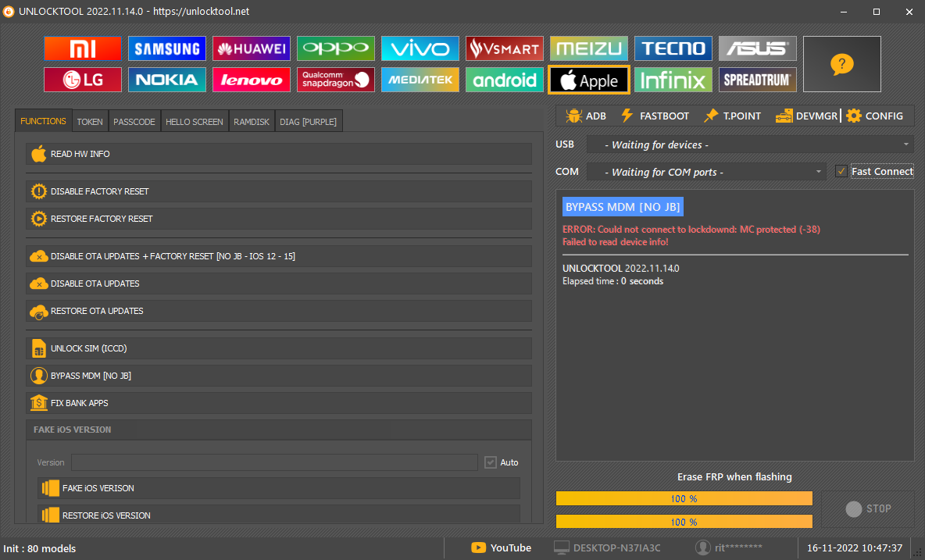925x560 pixels.
Task: Click READ HW INFO button
Action: (x=278, y=154)
